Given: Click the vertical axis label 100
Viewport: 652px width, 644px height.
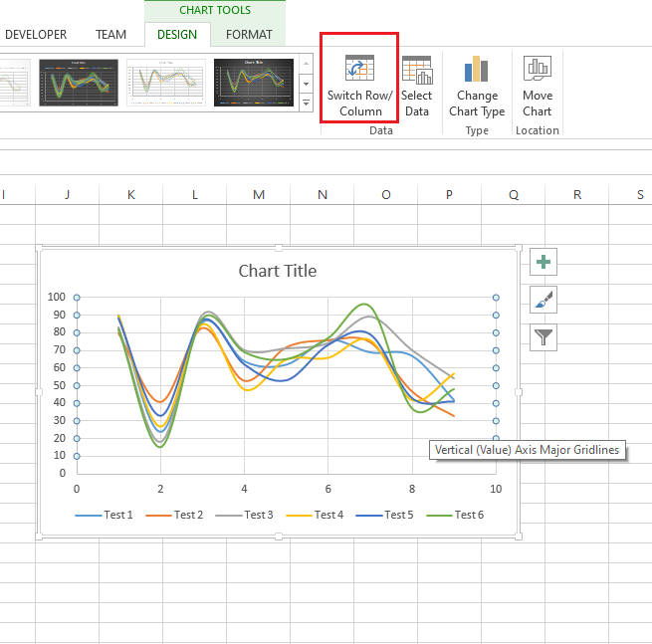Looking at the screenshot, I should 57,297.
